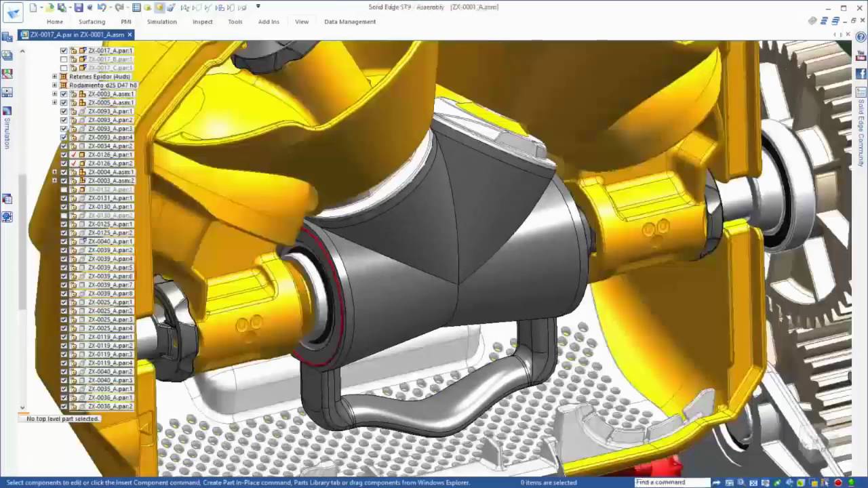Toggle ZX-0005_A.asm:1 visibility checkbox
This screenshot has width=868, height=488.
pyautogui.click(x=64, y=103)
